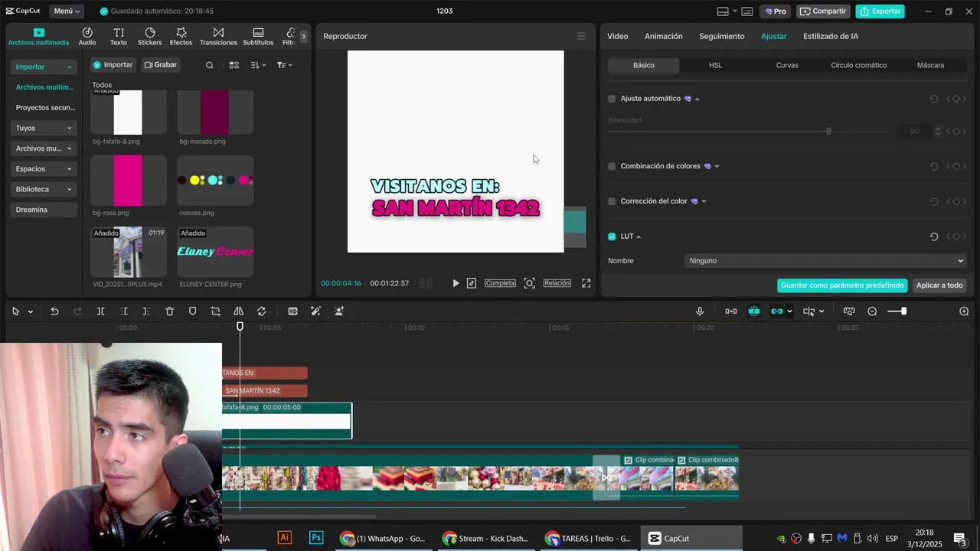This screenshot has height=551, width=980.
Task: Collapse the Importar sidebar section
Action: (x=44, y=67)
